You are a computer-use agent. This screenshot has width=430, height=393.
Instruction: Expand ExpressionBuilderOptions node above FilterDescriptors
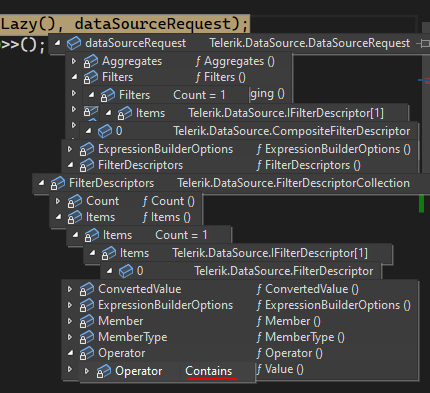tap(70, 149)
